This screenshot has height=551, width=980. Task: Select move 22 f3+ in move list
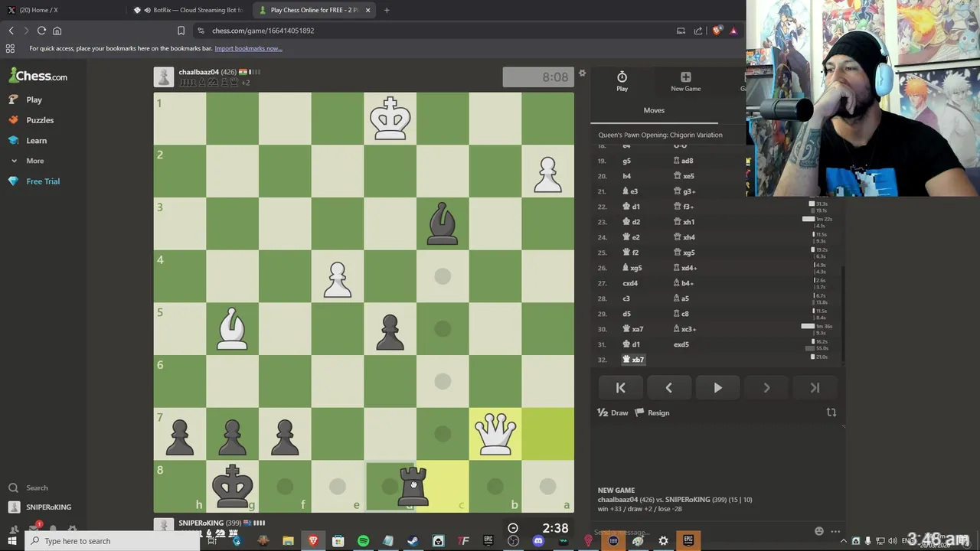[x=684, y=207]
